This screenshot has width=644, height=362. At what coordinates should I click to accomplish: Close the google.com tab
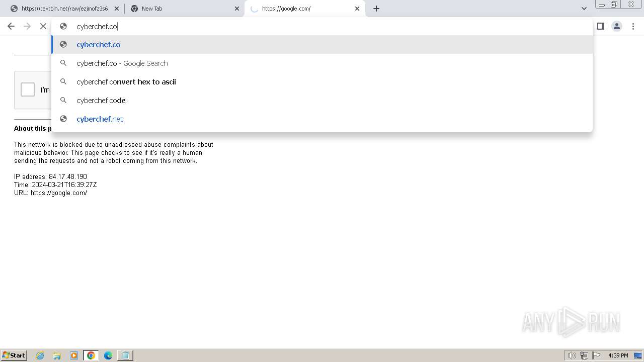tap(357, 9)
